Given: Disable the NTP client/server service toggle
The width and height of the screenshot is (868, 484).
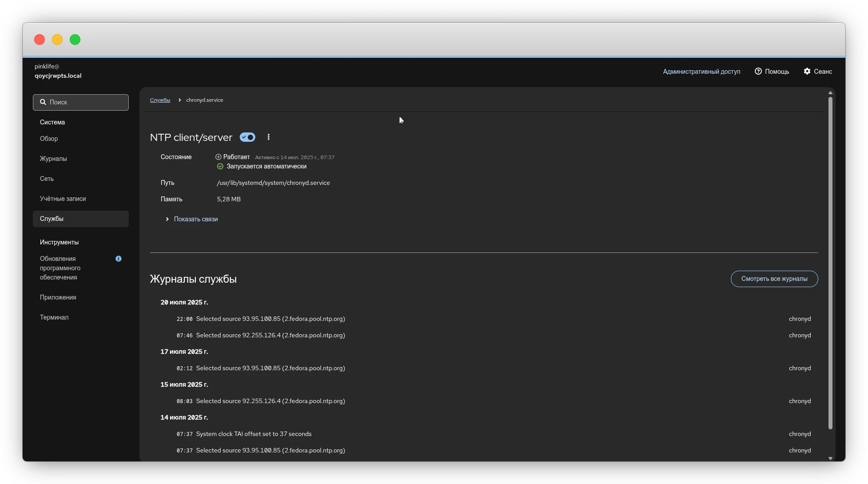Looking at the screenshot, I should (247, 137).
